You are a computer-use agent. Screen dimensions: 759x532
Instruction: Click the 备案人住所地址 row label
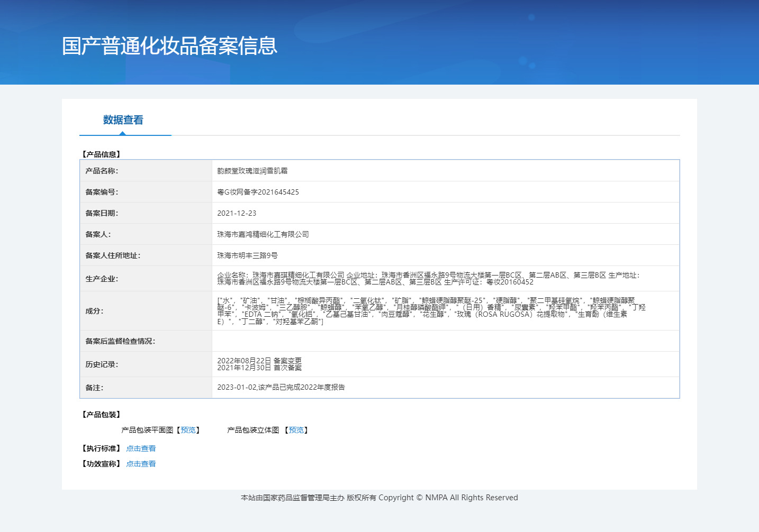tap(113, 255)
